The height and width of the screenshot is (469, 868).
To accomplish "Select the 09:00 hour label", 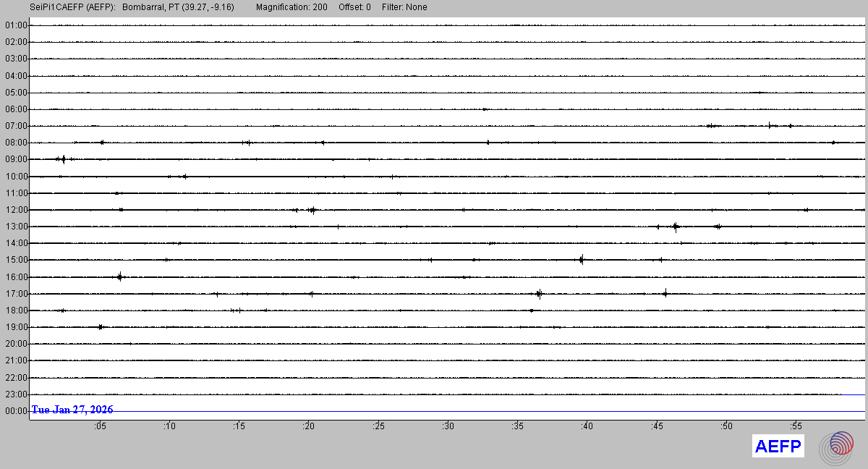I will 15,159.
